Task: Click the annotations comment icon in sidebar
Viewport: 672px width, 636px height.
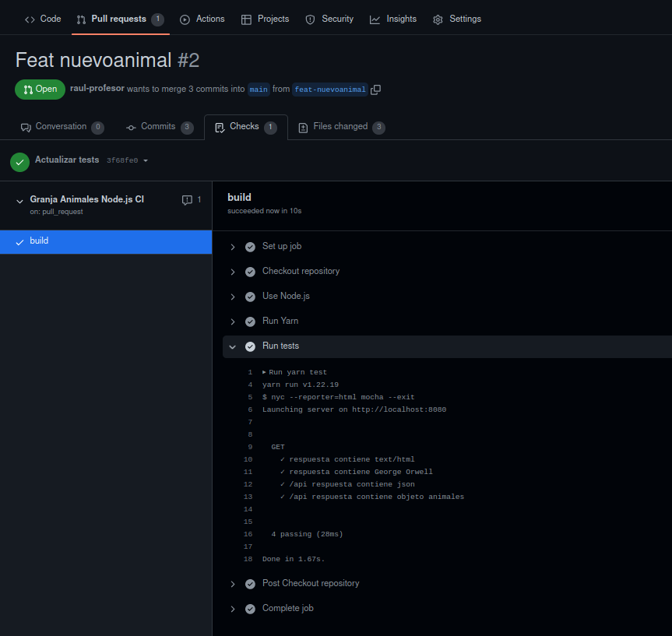Action: (x=187, y=200)
